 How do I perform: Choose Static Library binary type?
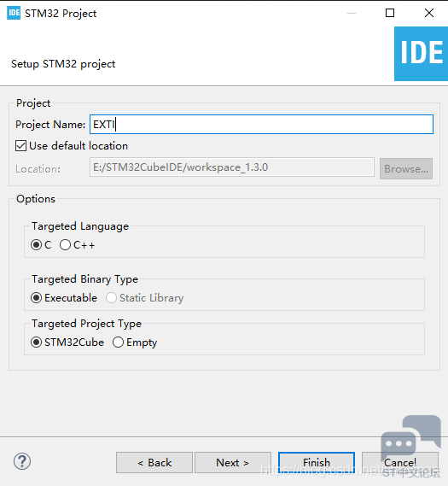coord(111,298)
